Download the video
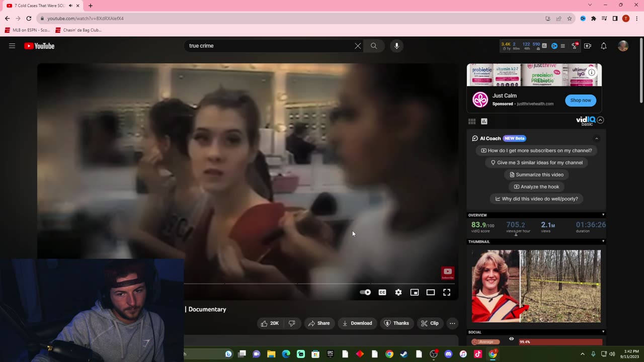 pos(357,323)
